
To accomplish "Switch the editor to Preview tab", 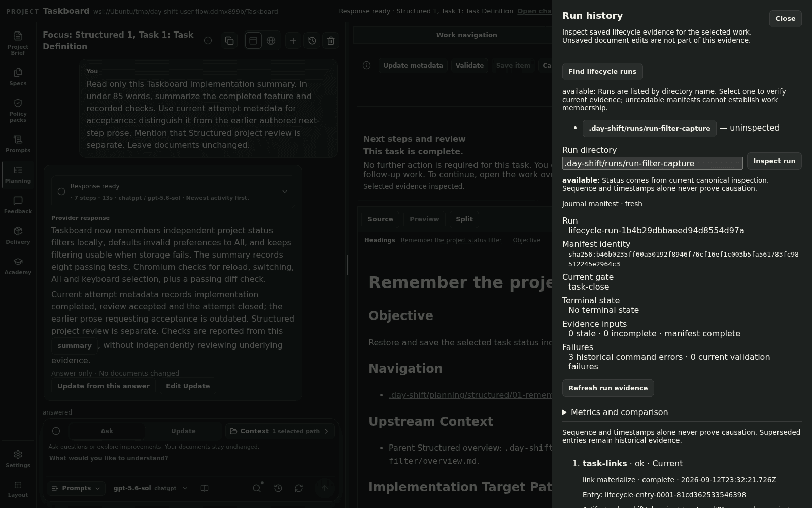I will (x=424, y=219).
